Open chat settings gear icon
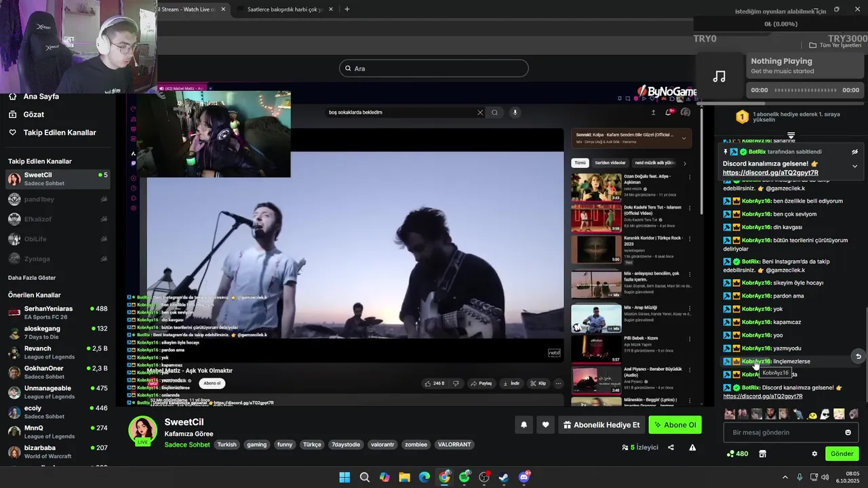The width and height of the screenshot is (868, 488). pos(814,453)
